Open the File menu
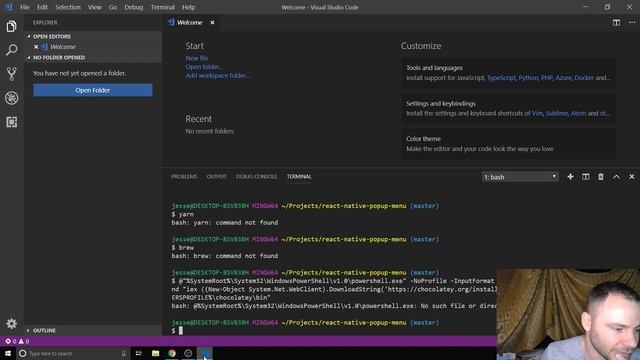 coord(25,7)
